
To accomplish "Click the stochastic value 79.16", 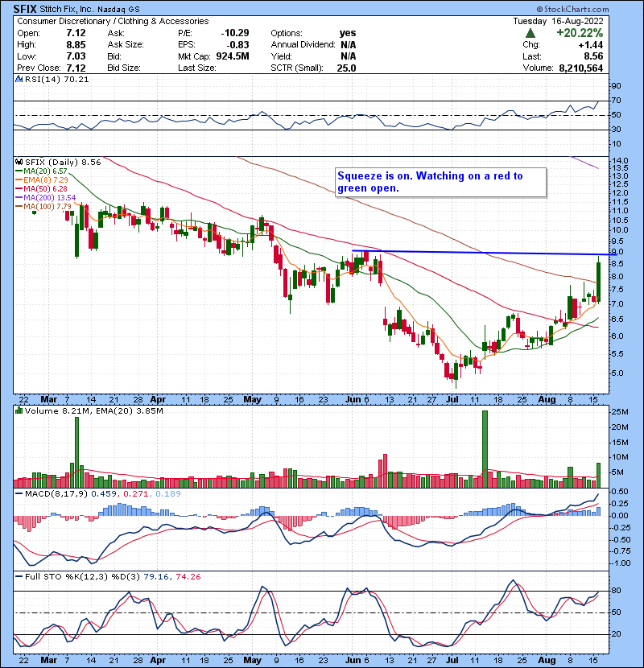I will pos(155,577).
